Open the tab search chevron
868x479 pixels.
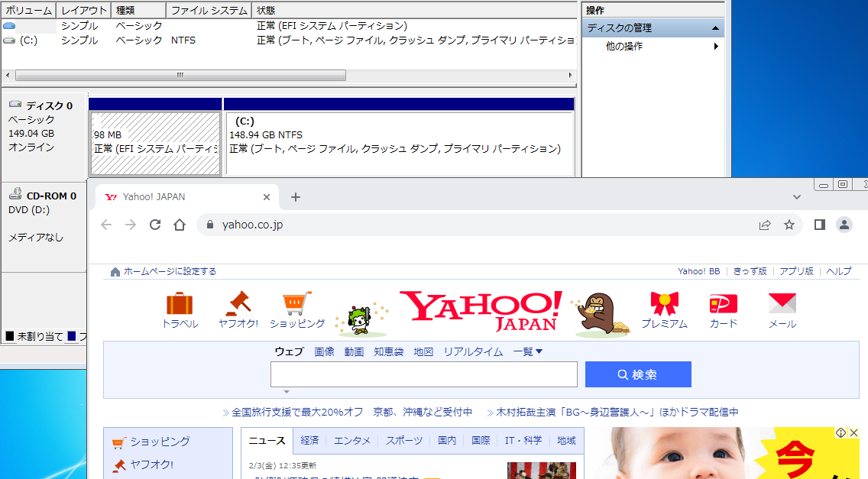point(797,197)
